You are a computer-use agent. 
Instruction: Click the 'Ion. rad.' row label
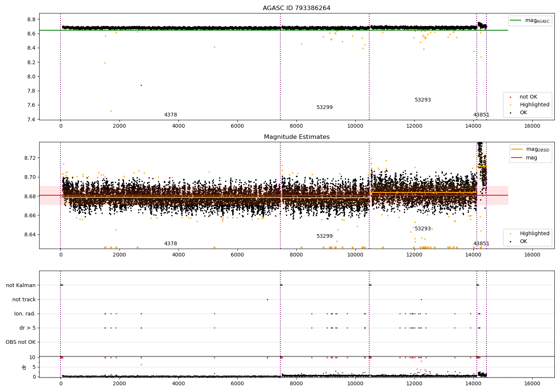click(x=25, y=314)
